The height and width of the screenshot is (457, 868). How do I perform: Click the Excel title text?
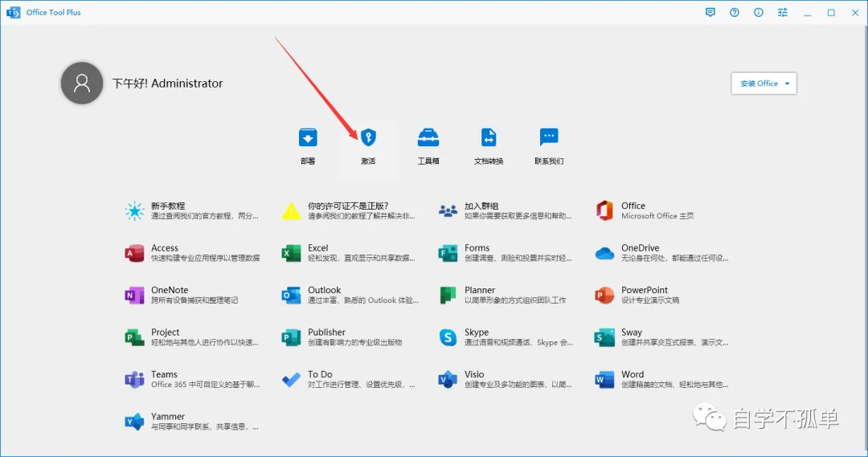pyautogui.click(x=317, y=248)
